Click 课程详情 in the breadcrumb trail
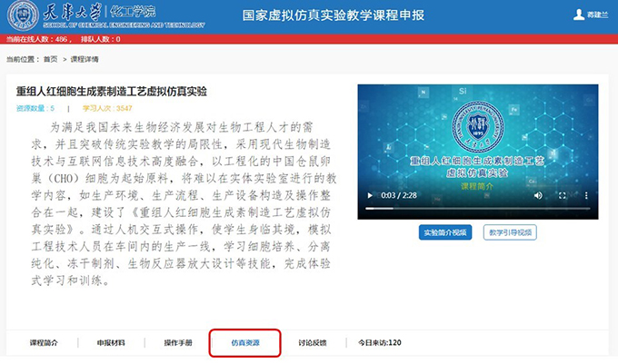 [x=85, y=59]
